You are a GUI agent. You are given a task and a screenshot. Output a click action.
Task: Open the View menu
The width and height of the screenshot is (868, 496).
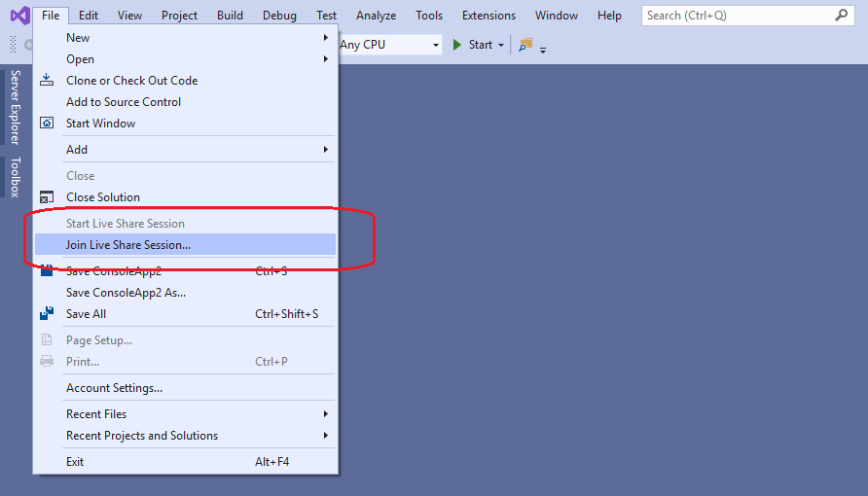click(x=129, y=16)
